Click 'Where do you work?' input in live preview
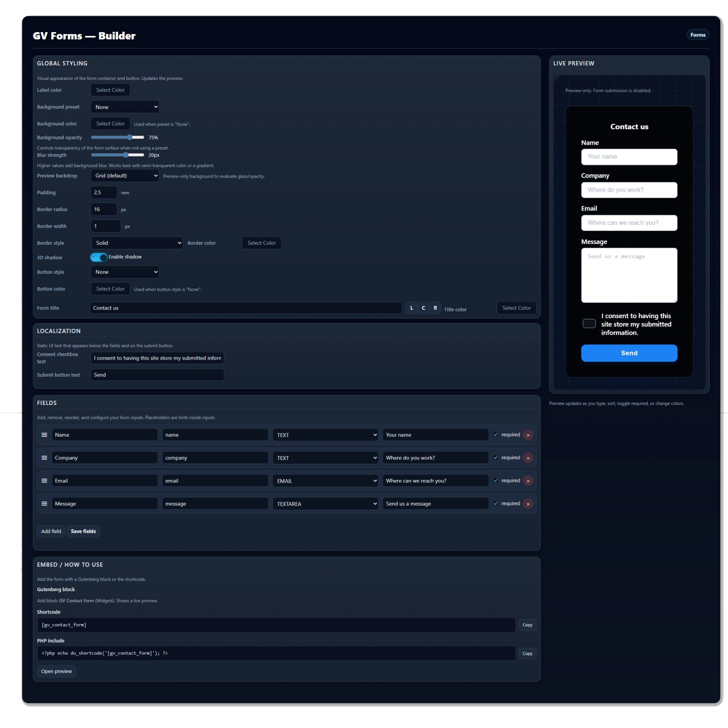 pos(629,190)
